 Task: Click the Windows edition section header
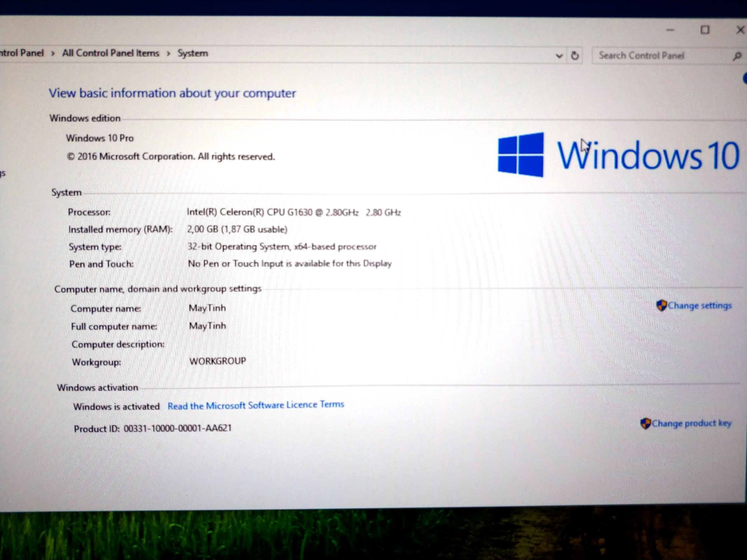point(85,118)
